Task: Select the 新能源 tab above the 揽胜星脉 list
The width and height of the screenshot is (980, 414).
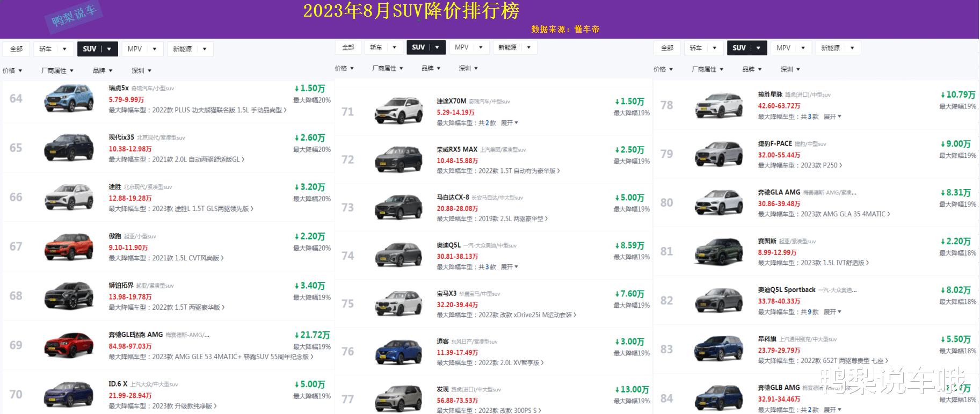Action: point(838,48)
